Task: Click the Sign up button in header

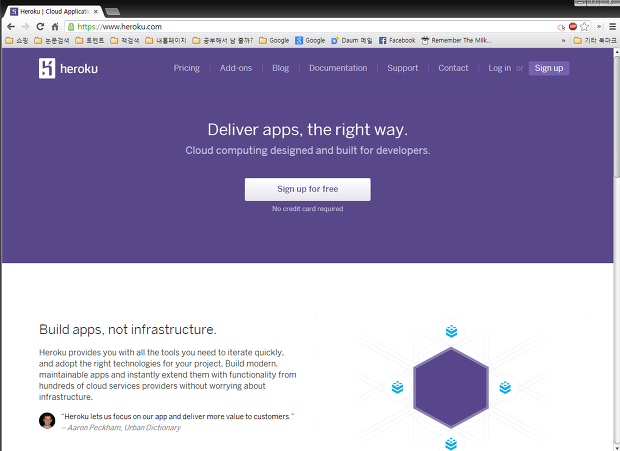Action: [549, 68]
